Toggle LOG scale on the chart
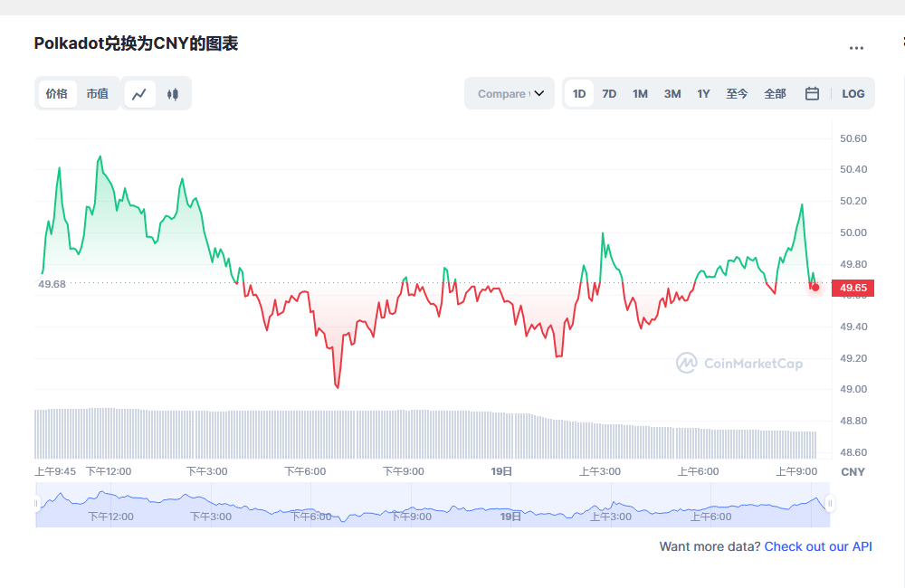Screen dimensions: 905x588 click(853, 93)
